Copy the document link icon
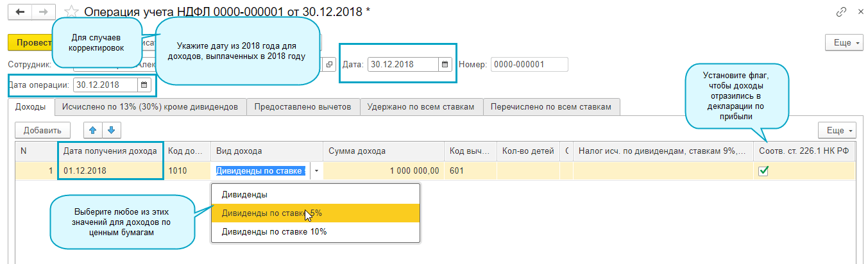868x264 pixels. 841,12
